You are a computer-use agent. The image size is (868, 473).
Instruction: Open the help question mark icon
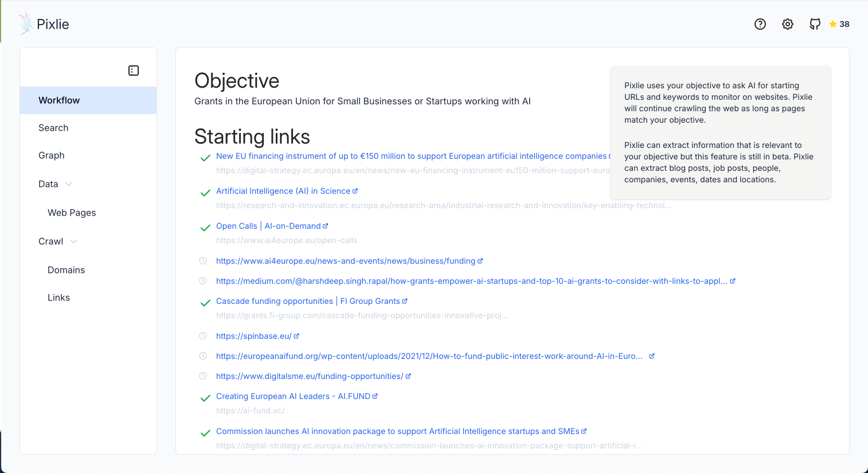760,24
